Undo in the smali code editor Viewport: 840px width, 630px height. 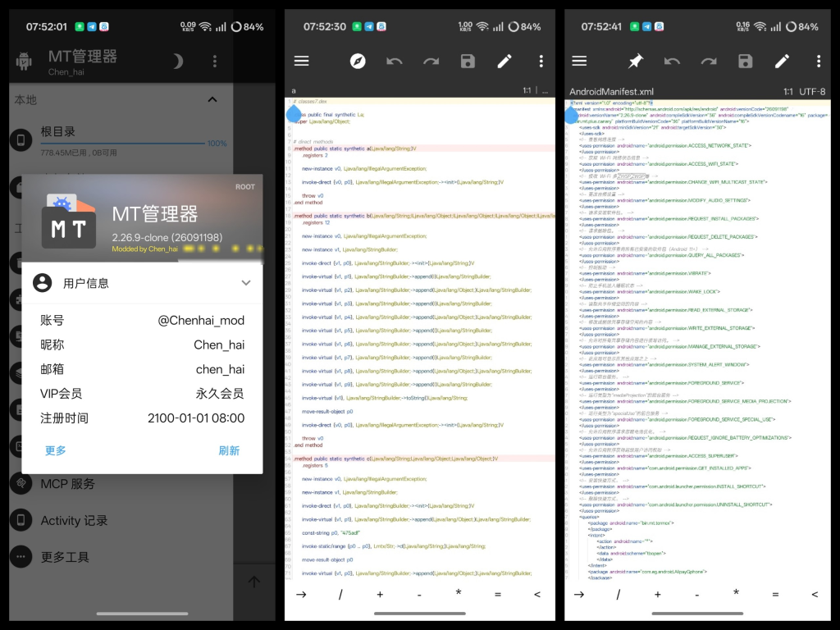[395, 62]
